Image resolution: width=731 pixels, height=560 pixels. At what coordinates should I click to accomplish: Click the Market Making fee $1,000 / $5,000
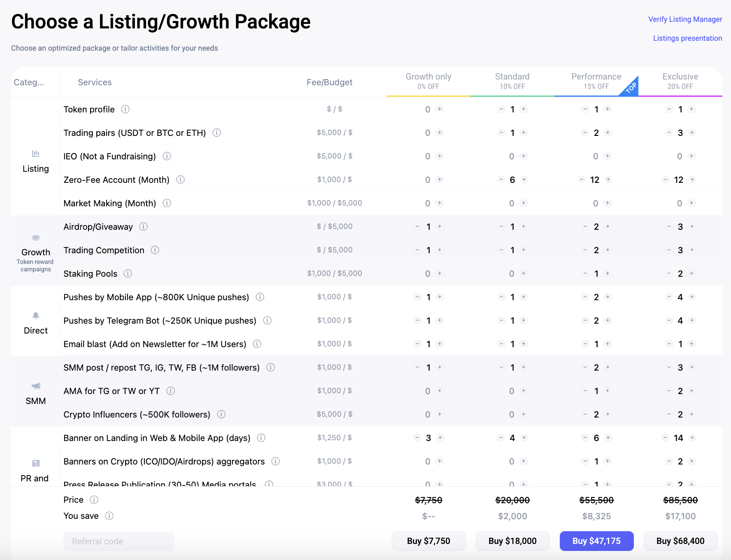[335, 203]
